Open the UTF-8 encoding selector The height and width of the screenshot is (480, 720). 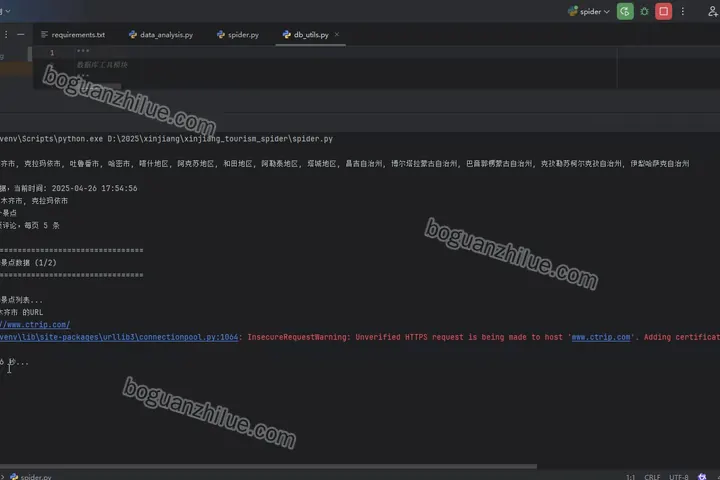point(679,477)
